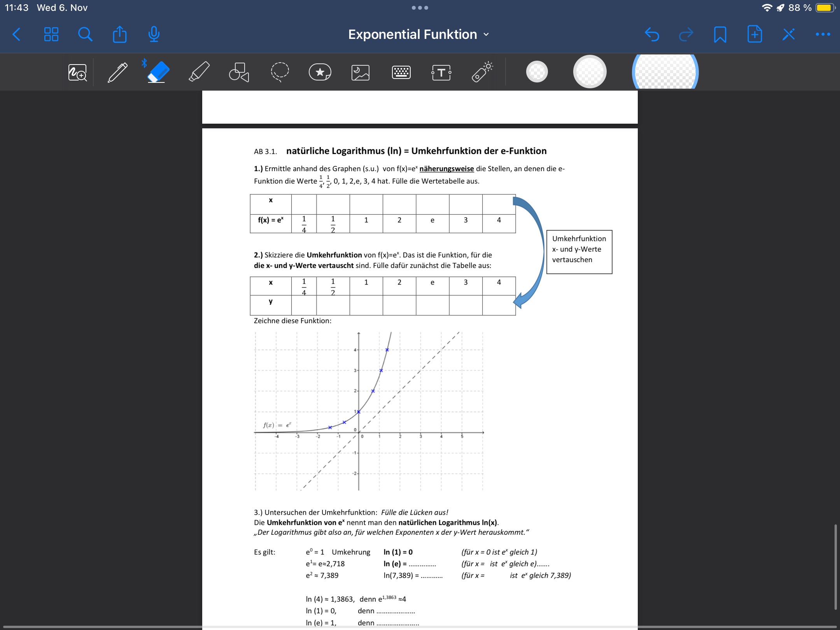The image size is (840, 630).
Task: Choose the largest eraser size
Action: 665,72
